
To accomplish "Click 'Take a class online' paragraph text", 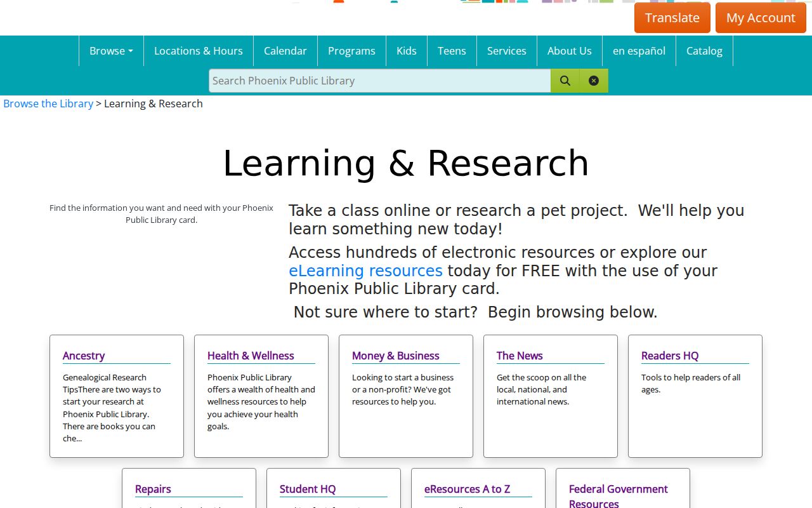I will [516, 219].
